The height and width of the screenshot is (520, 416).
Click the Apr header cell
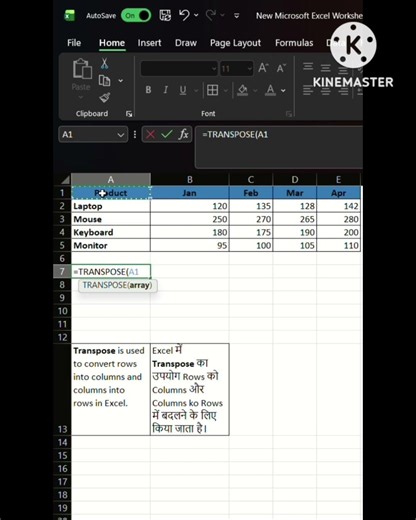tap(338, 193)
